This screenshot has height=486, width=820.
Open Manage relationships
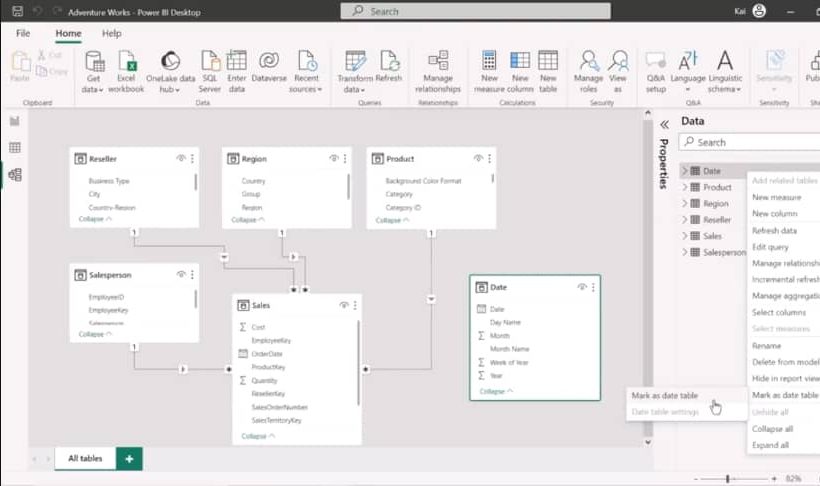click(x=438, y=72)
